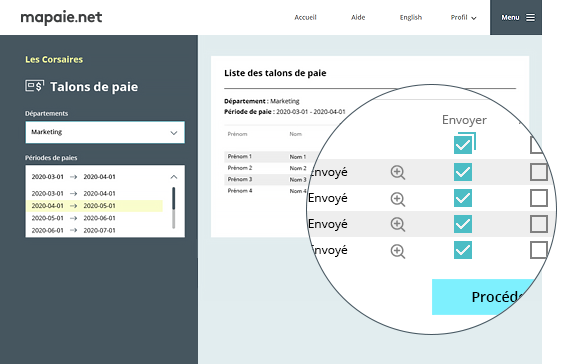578x364 pixels.
Task: Toggle Envoyer checkbox in first employee row
Action: click(x=463, y=172)
